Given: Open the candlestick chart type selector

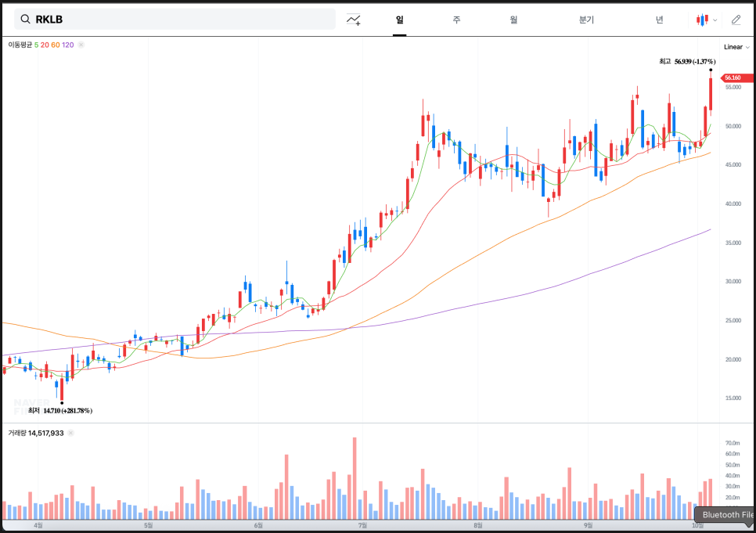Looking at the screenshot, I should (705, 20).
